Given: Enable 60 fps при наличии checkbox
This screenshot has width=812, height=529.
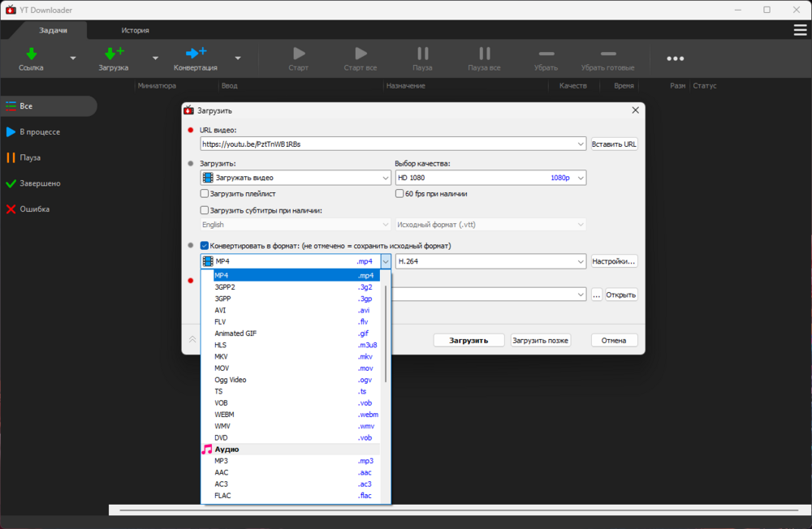Looking at the screenshot, I should tap(400, 194).
